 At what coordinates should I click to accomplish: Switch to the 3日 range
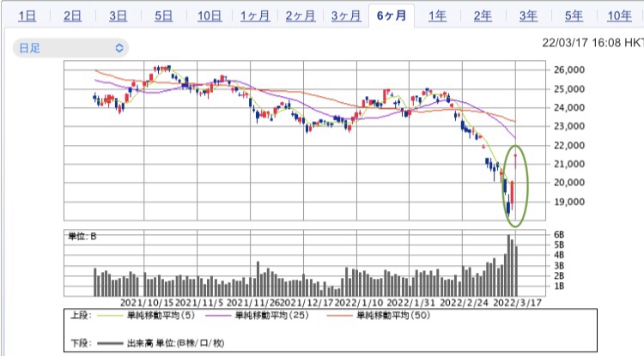pyautogui.click(x=118, y=16)
